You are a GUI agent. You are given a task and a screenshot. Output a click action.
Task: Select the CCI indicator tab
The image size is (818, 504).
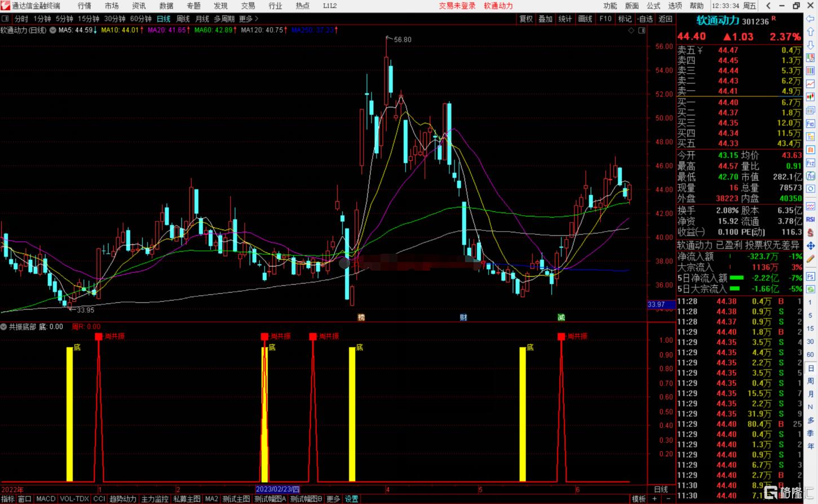point(99,499)
